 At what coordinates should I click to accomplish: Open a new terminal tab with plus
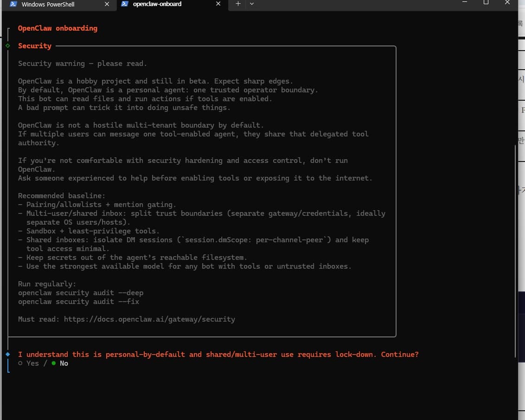[238, 4]
